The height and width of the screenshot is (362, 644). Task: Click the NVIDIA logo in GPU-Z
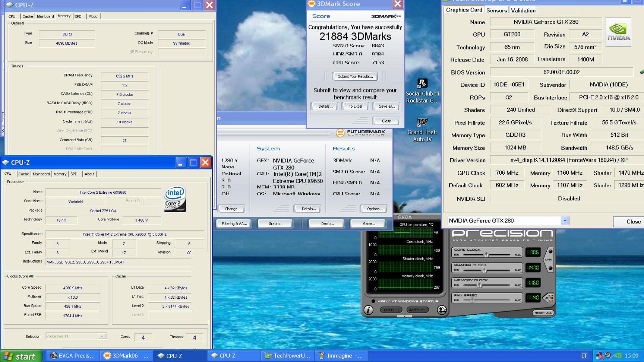pos(618,32)
